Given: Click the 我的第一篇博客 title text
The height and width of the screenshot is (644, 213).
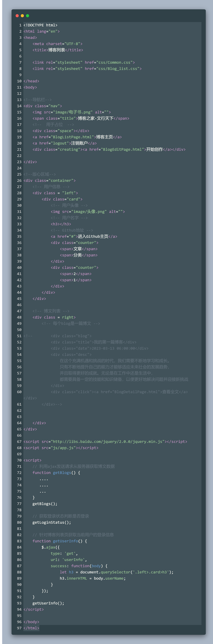Looking at the screenshot, I should [x=108, y=342].
